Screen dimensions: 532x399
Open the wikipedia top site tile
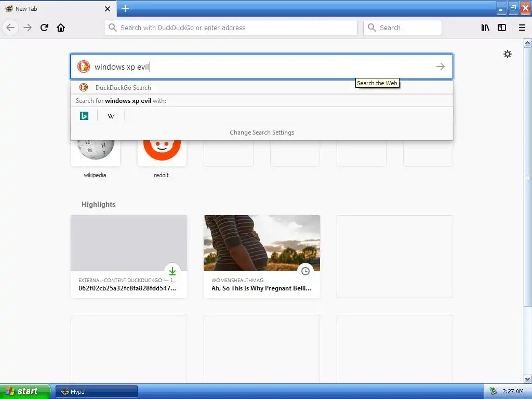tap(96, 153)
